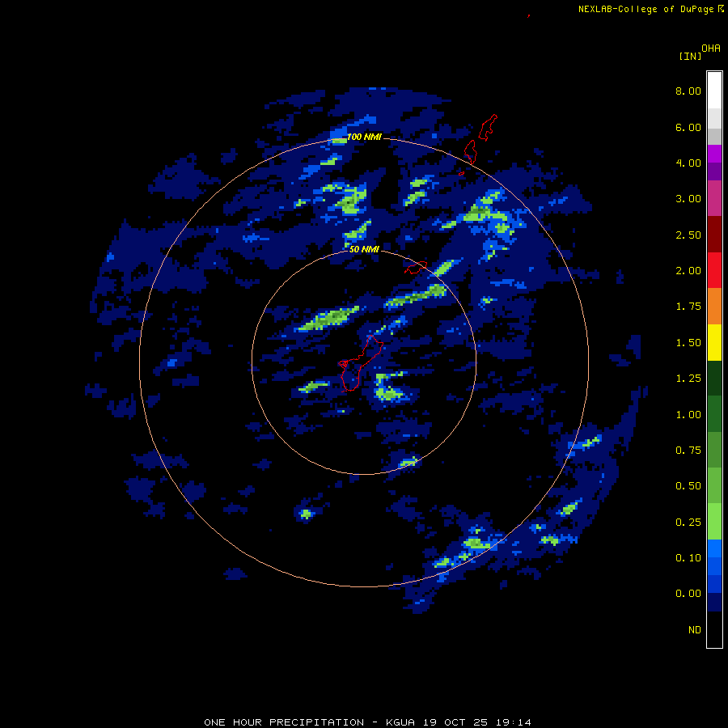Pick the yellow legend swatch

click(714, 342)
